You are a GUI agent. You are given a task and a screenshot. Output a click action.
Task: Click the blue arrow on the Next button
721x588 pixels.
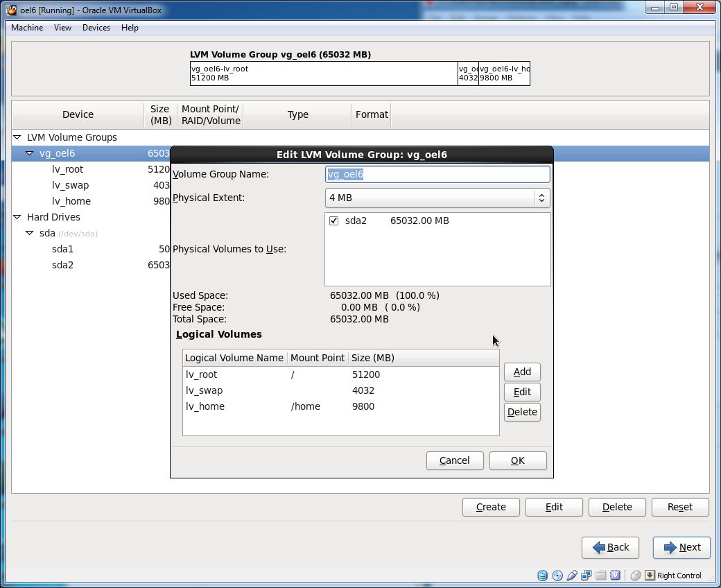click(x=670, y=547)
